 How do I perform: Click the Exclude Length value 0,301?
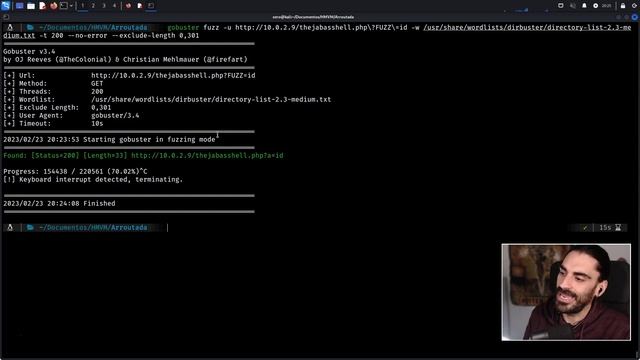coord(101,107)
